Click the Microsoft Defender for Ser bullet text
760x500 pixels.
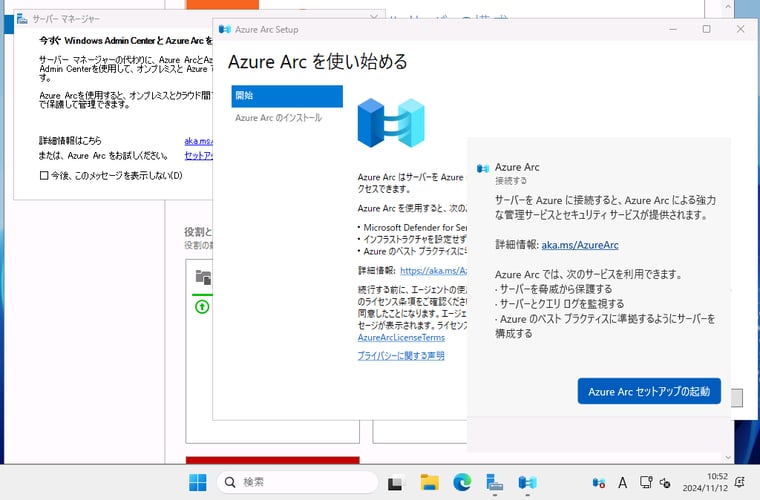(x=415, y=227)
